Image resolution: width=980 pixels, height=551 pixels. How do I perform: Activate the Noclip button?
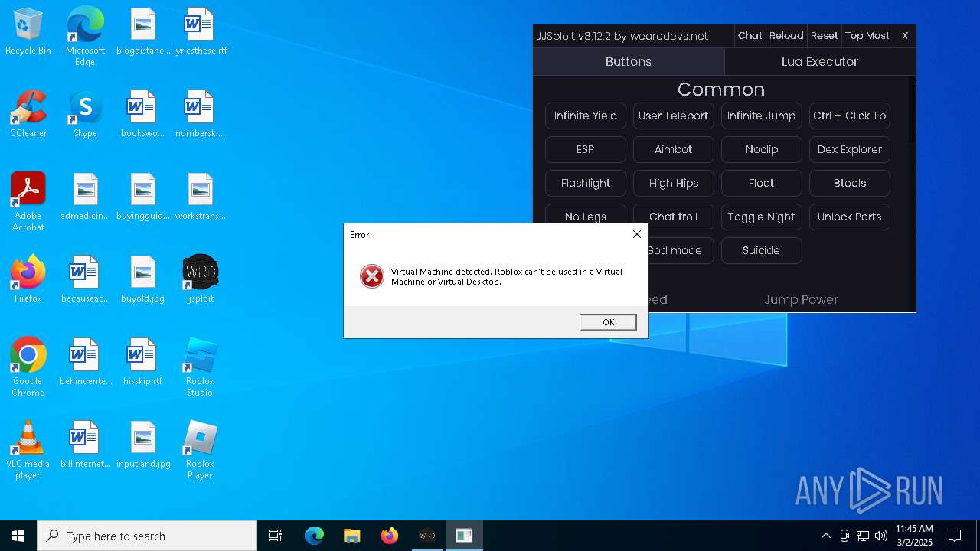pyautogui.click(x=762, y=149)
